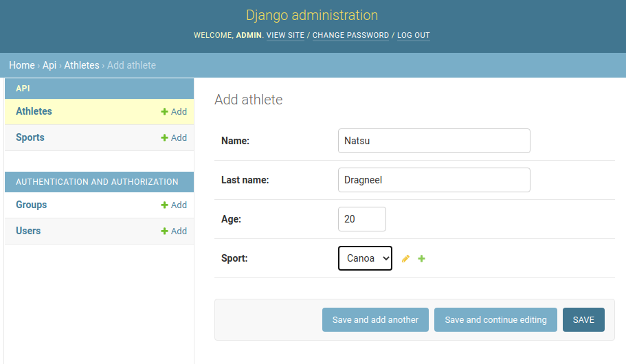Viewport: 626px width, 364px height.
Task: Go to Athletes in the breadcrumb
Action: pyautogui.click(x=82, y=65)
